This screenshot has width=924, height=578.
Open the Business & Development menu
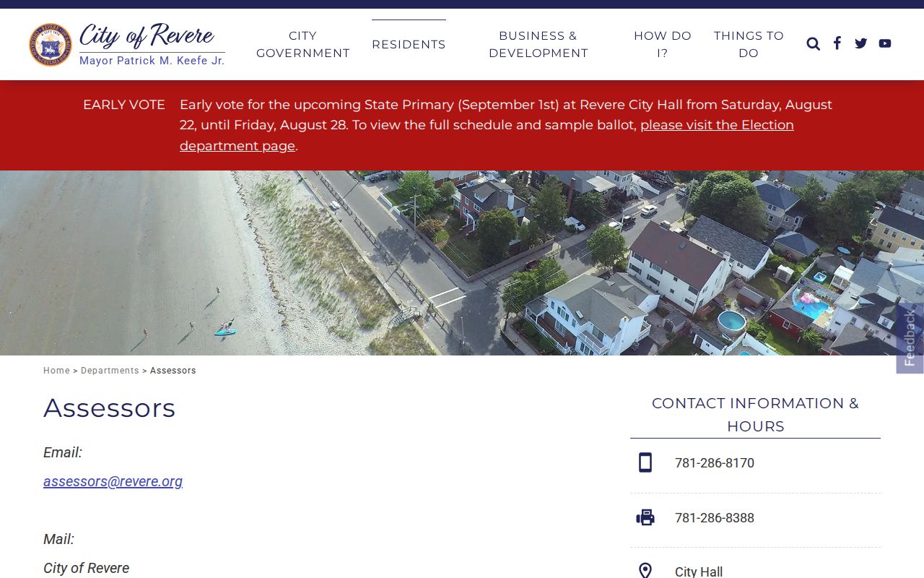click(539, 44)
